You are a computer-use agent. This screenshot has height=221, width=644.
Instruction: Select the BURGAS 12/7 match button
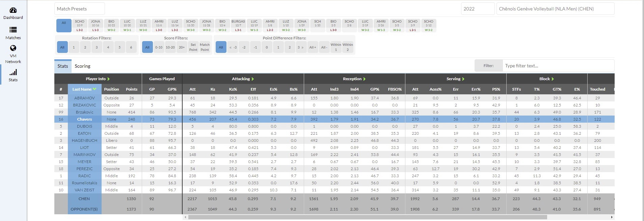pyautogui.click(x=238, y=26)
